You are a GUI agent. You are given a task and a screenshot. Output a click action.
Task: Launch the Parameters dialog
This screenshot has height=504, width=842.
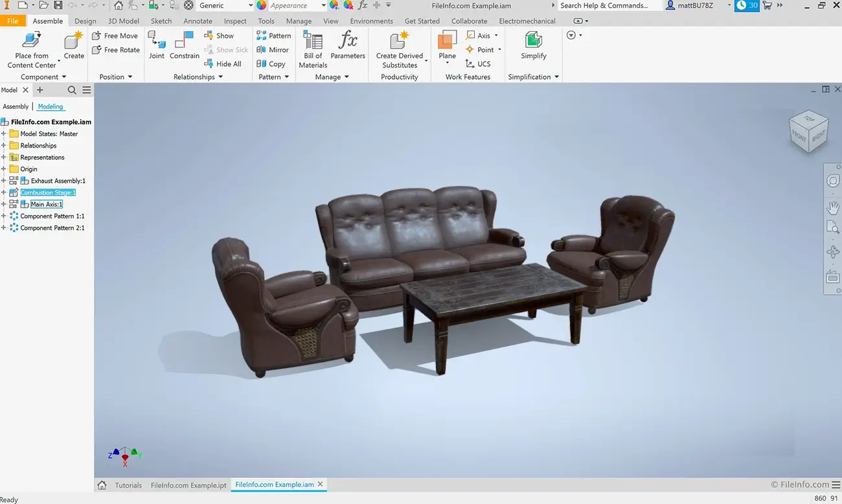pyautogui.click(x=348, y=45)
